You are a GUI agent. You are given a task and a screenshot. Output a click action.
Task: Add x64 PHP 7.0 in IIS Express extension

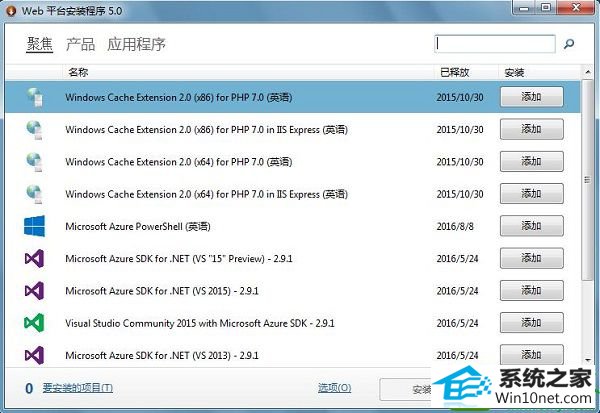(x=532, y=194)
